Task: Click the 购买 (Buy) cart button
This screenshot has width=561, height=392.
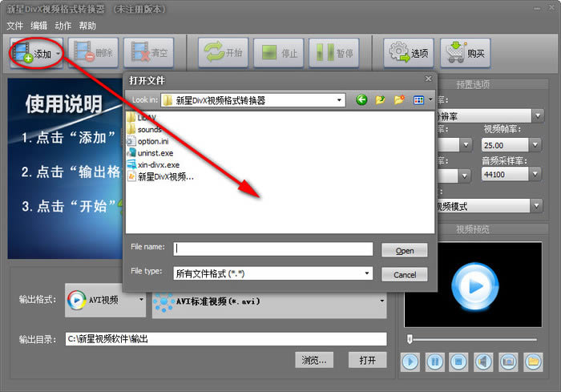Action: (x=465, y=53)
